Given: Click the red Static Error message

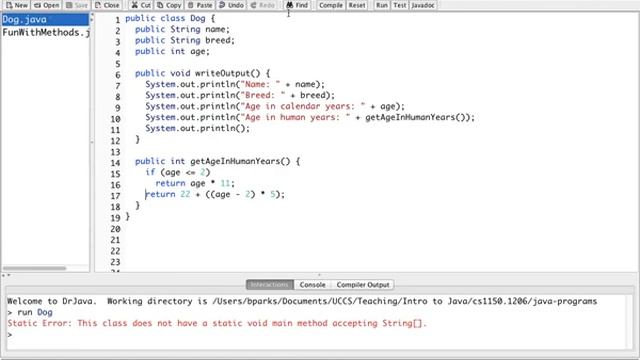Looking at the screenshot, I should (217, 324).
